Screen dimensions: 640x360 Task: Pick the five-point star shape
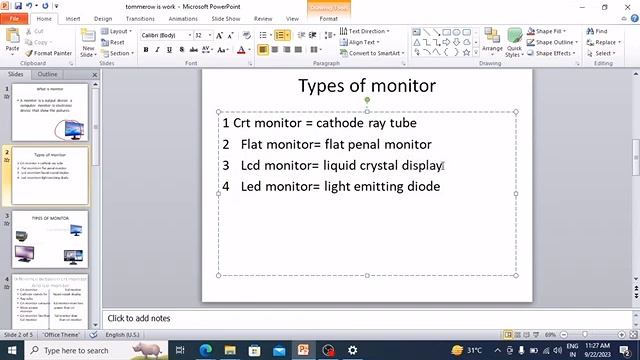click(467, 52)
